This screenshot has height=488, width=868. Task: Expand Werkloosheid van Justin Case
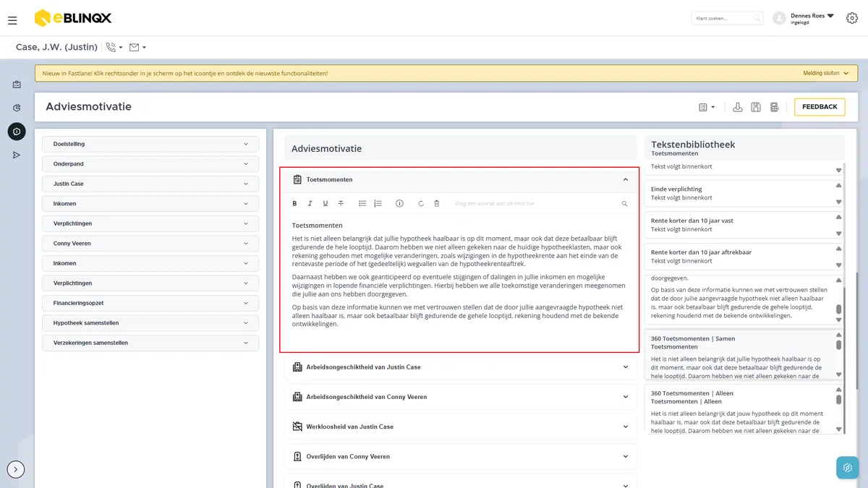[x=461, y=427]
